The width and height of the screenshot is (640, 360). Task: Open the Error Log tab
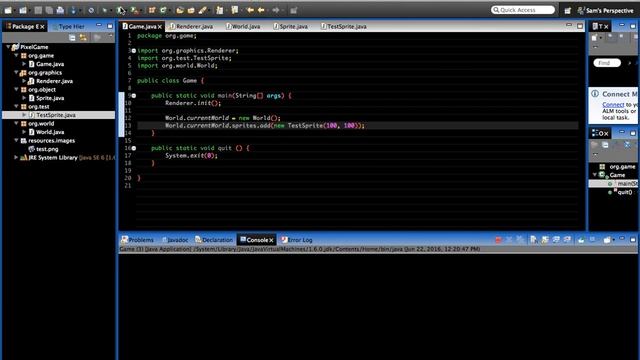click(297, 240)
